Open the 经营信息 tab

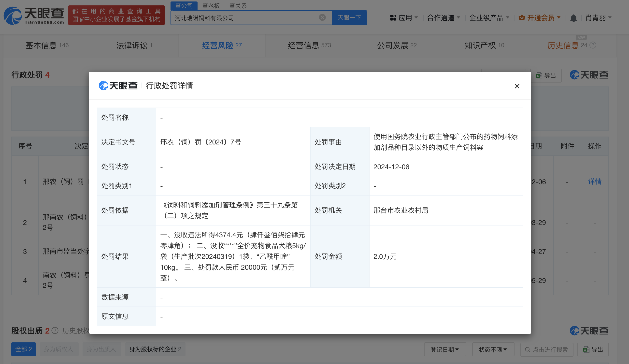pyautogui.click(x=310, y=45)
